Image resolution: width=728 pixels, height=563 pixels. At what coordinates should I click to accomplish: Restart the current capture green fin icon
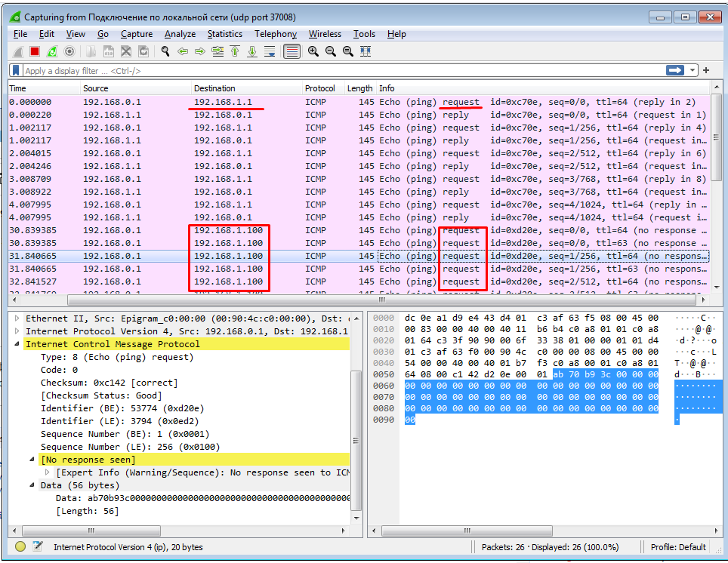tap(52, 51)
